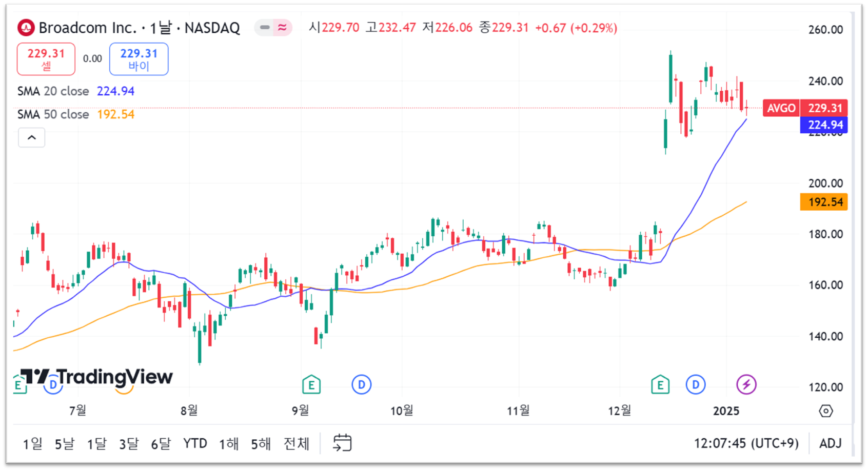Select the 5날 time range
The width and height of the screenshot is (868, 471).
click(65, 443)
